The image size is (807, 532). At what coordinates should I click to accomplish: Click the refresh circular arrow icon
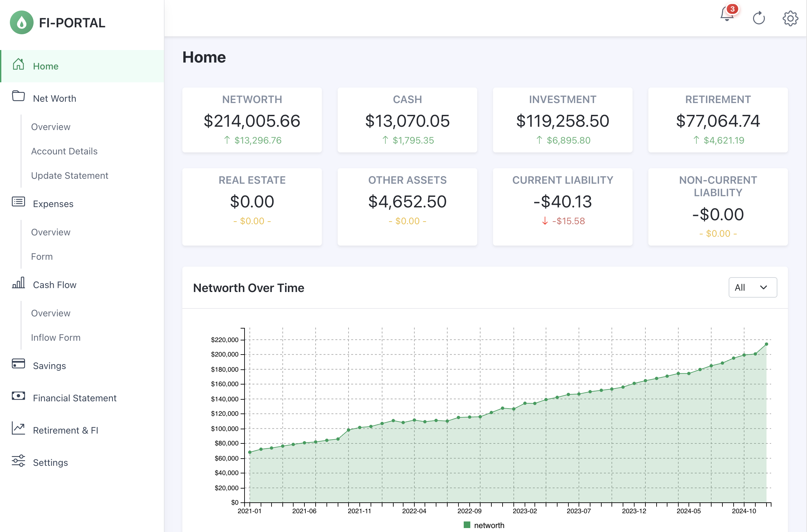(x=759, y=18)
